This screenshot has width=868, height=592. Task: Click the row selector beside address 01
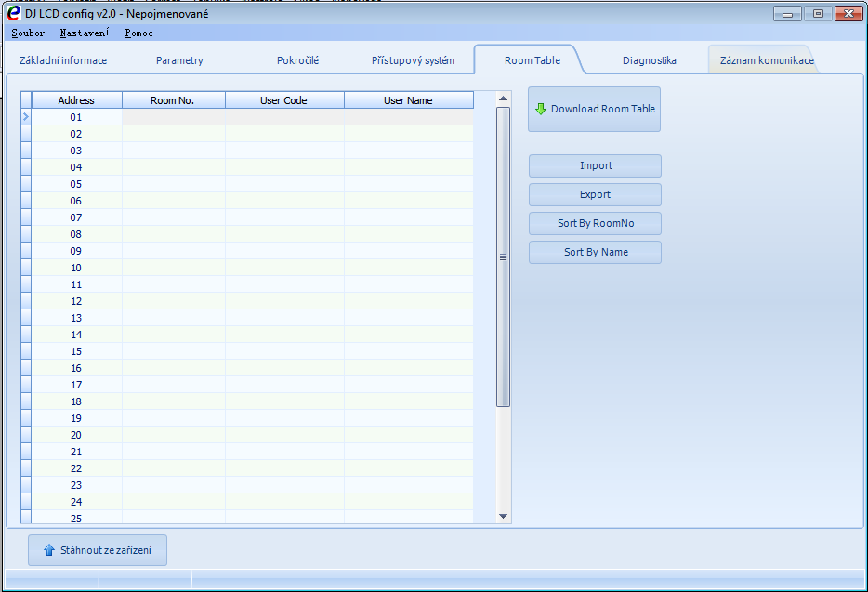[x=26, y=117]
